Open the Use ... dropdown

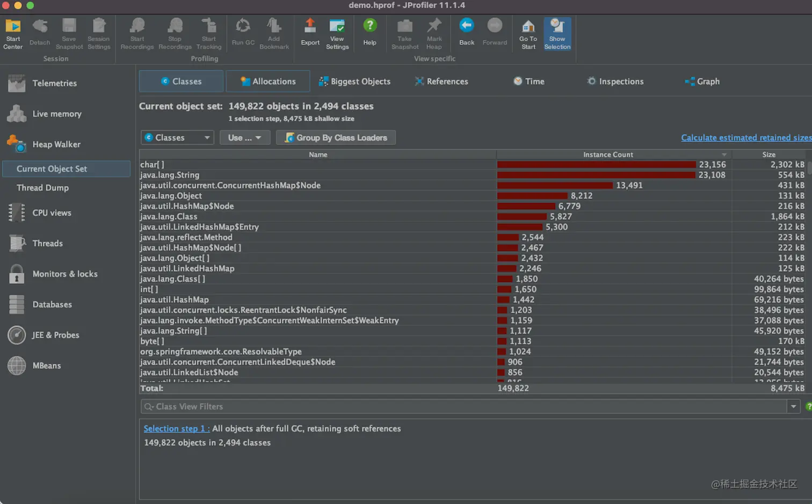244,137
